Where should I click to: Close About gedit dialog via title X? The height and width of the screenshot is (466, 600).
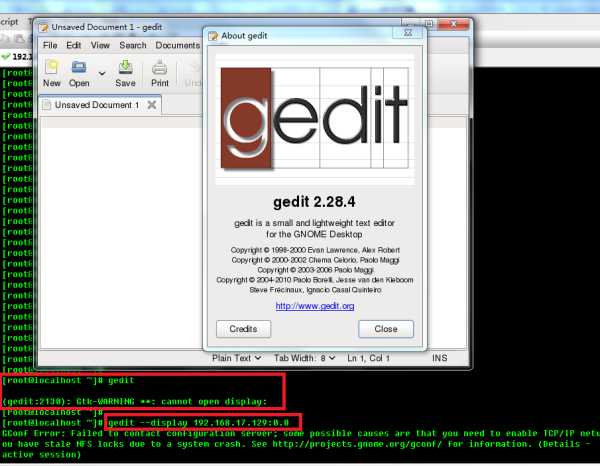pyautogui.click(x=408, y=33)
